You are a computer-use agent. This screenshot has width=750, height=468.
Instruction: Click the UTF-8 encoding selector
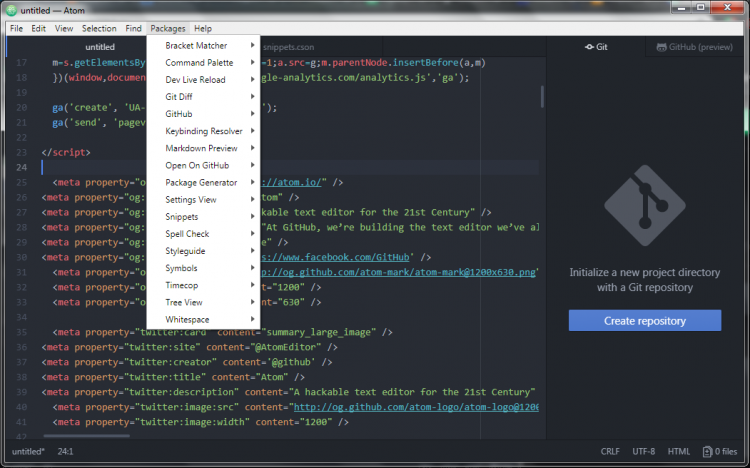coord(643,451)
